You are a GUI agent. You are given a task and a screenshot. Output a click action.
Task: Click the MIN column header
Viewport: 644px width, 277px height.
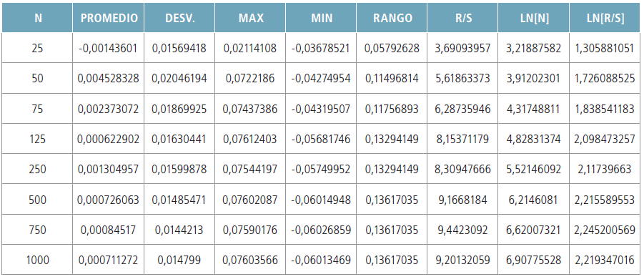coord(321,18)
